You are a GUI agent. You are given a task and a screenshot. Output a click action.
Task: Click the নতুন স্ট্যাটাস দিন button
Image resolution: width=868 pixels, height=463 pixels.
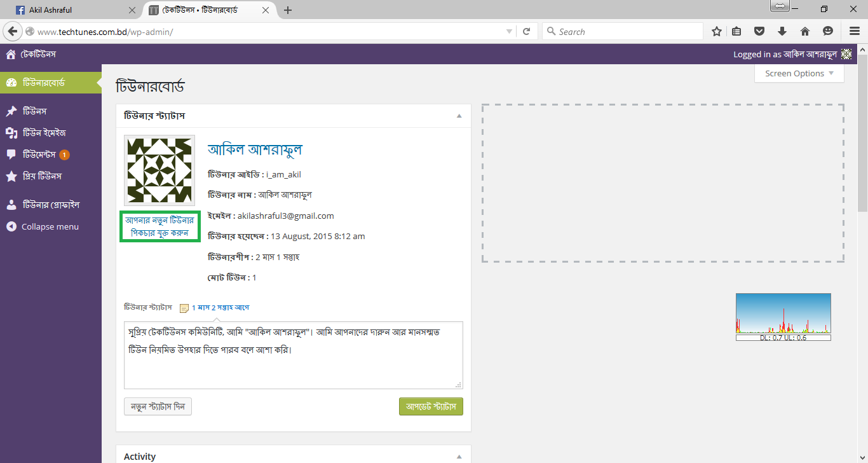pos(158,406)
